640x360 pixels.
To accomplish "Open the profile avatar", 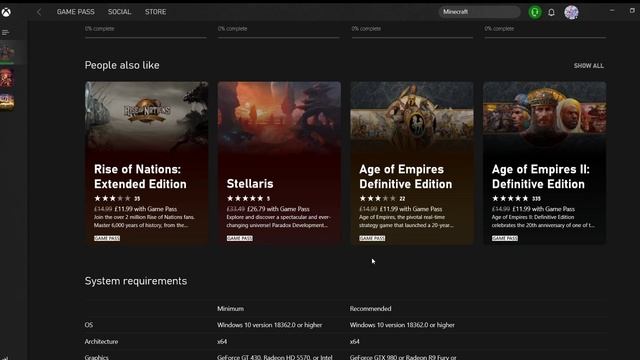I will (571, 12).
